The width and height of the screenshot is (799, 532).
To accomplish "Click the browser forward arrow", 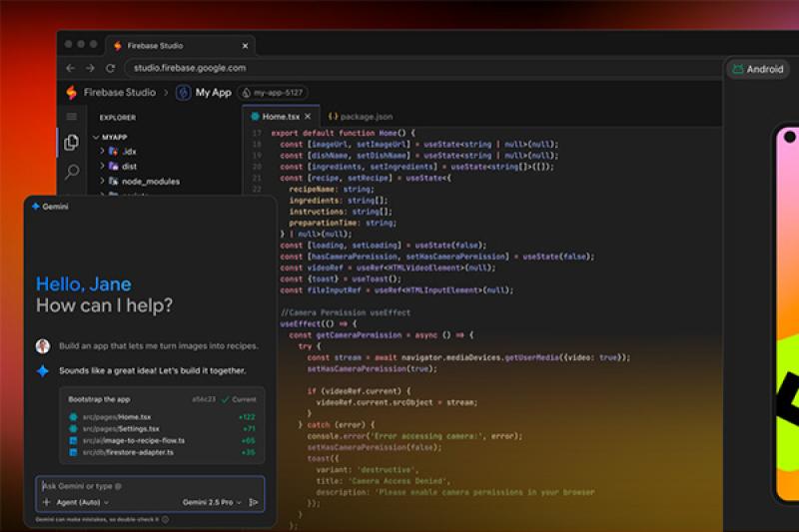I will click(90, 68).
